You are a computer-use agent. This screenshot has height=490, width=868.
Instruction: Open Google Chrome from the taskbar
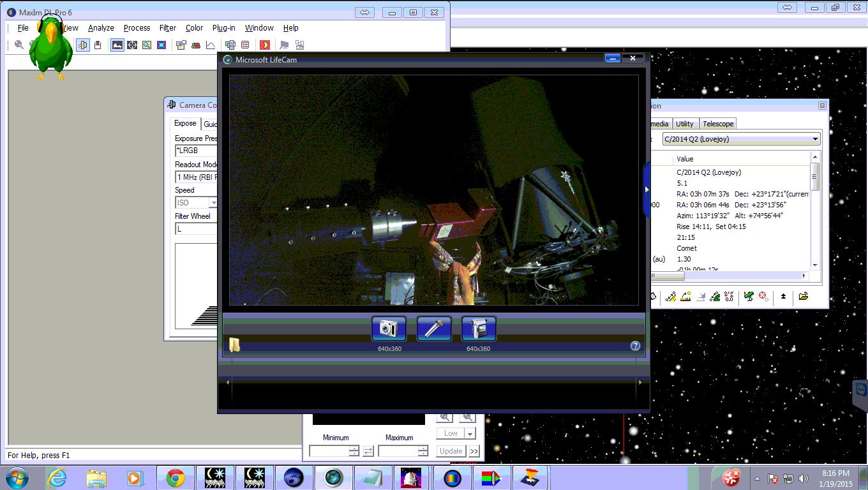[x=176, y=478]
